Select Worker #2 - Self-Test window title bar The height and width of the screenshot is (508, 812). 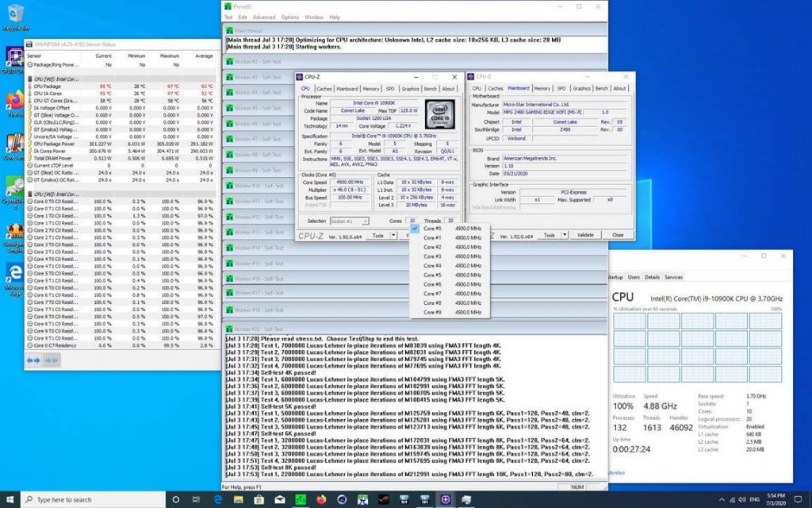click(x=416, y=61)
